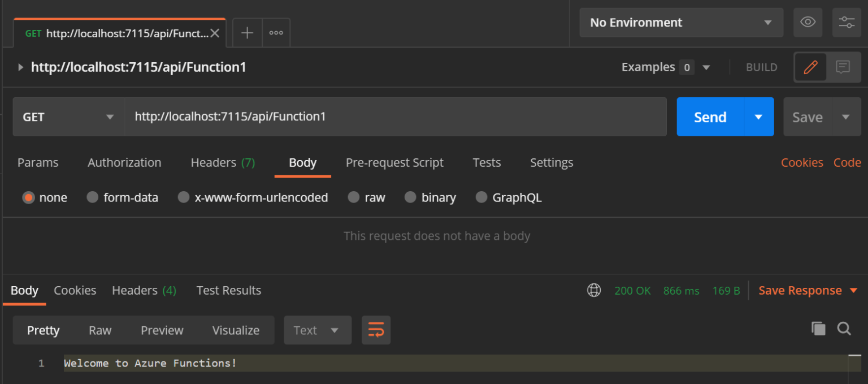Open workspace settings sliders icon top right
Image resolution: width=868 pixels, height=384 pixels.
(846, 22)
